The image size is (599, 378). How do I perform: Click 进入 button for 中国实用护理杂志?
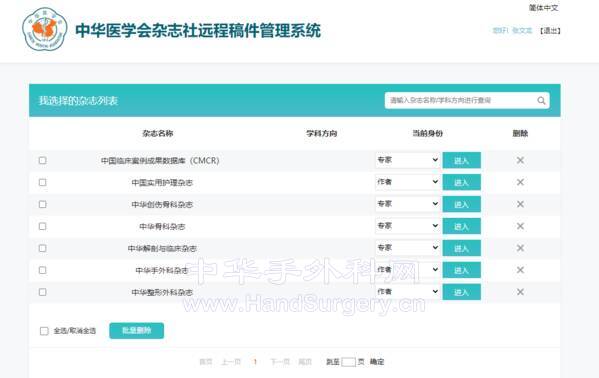(x=461, y=182)
